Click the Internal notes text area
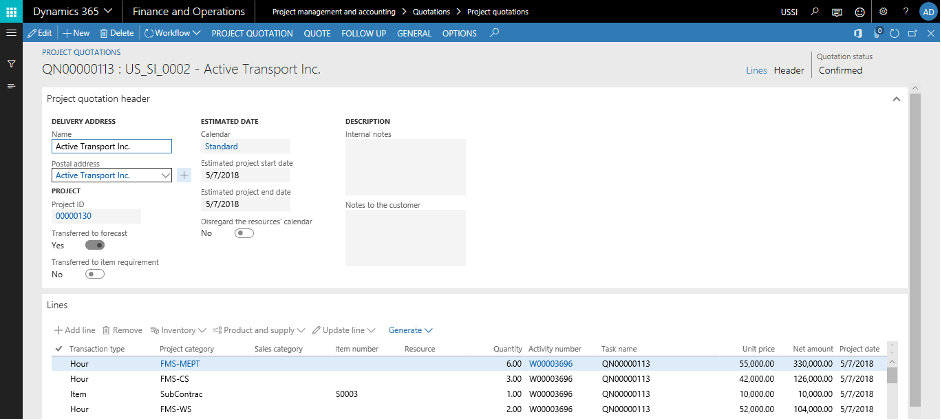 [406, 167]
